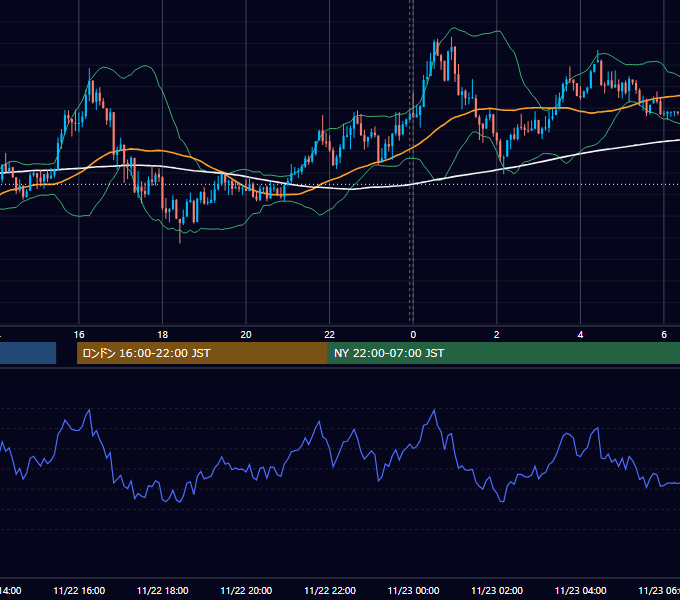680x600 pixels.
Task: Click the 11/22 16:00 date label
Action: 79,591
